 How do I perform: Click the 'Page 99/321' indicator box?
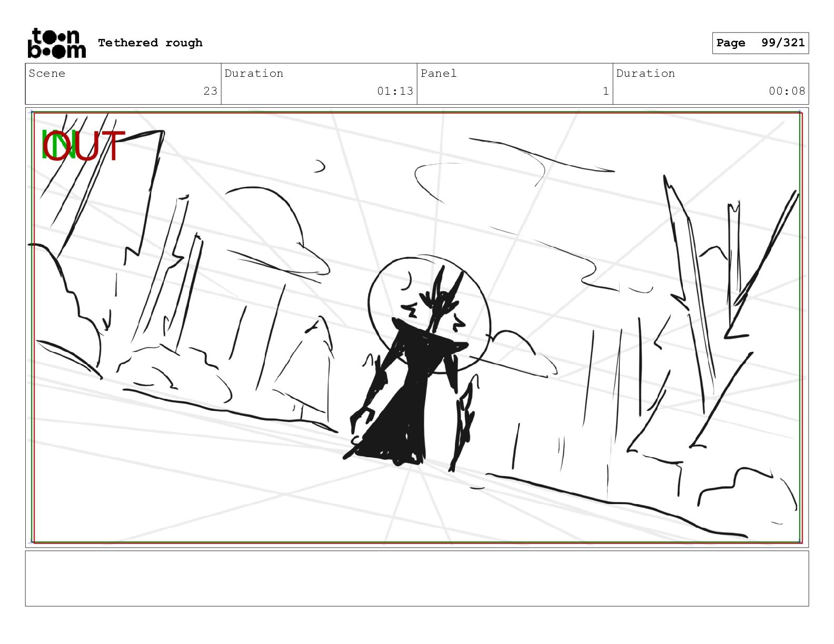[760, 43]
